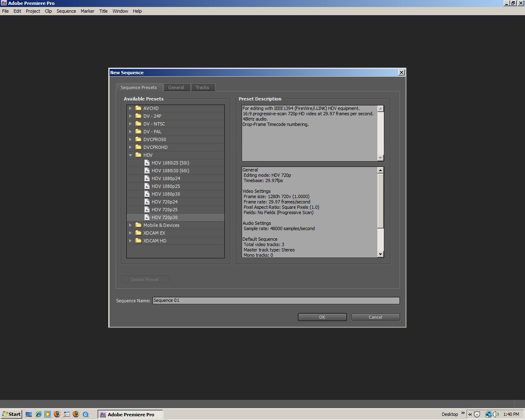Click settings summary scrollbar up arrow
The image size is (525, 420).
coord(381,170)
